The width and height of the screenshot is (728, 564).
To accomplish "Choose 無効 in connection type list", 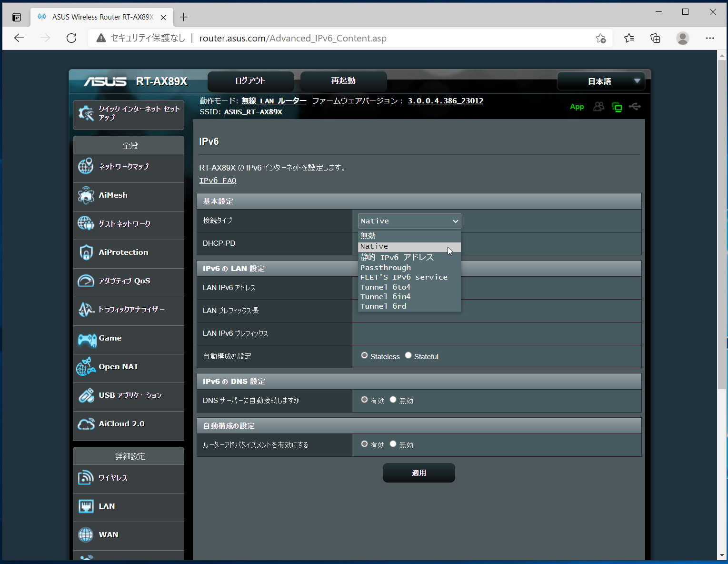I will pos(409,236).
